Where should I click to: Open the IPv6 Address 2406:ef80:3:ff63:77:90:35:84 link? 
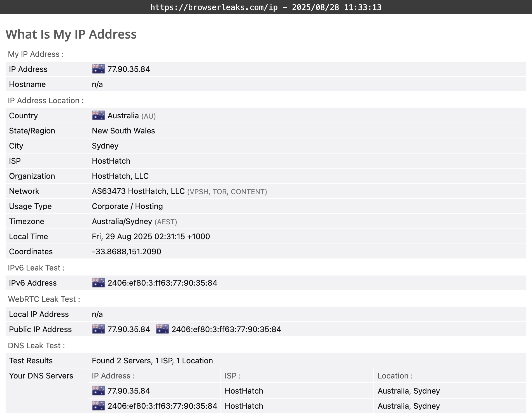point(162,283)
